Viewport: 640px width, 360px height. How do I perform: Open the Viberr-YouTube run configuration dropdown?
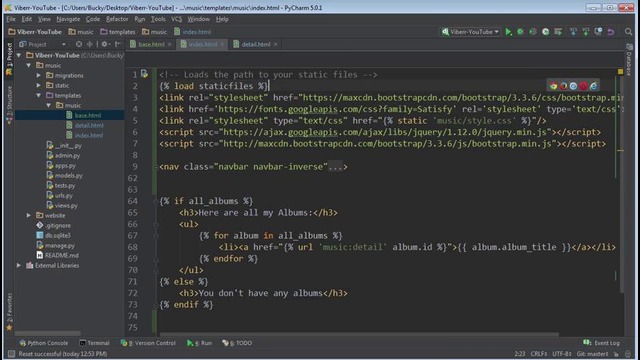click(x=470, y=32)
